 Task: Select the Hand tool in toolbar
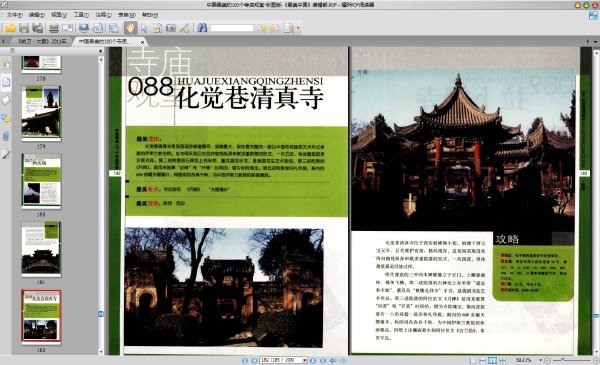pos(131,28)
